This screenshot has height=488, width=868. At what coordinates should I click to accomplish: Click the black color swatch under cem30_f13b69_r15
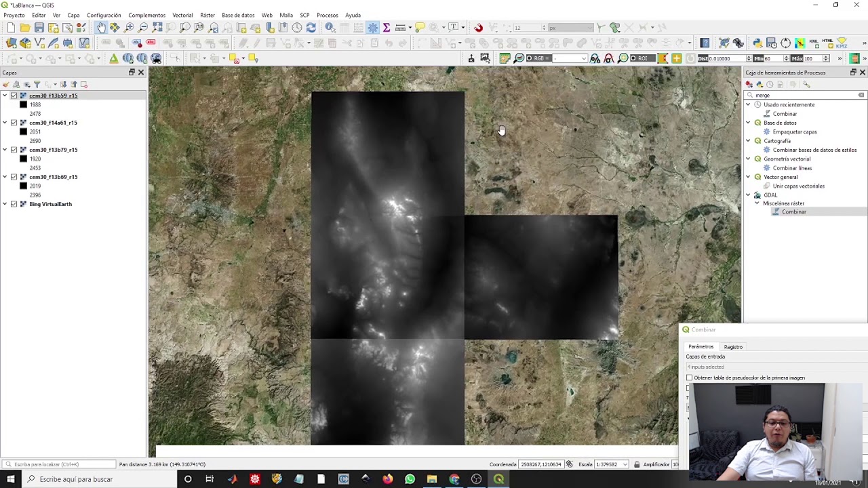[23, 186]
